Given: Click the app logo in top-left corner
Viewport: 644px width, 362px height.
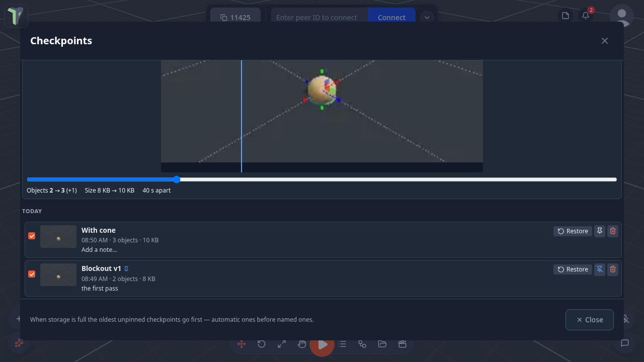Looking at the screenshot, I should point(16,16).
